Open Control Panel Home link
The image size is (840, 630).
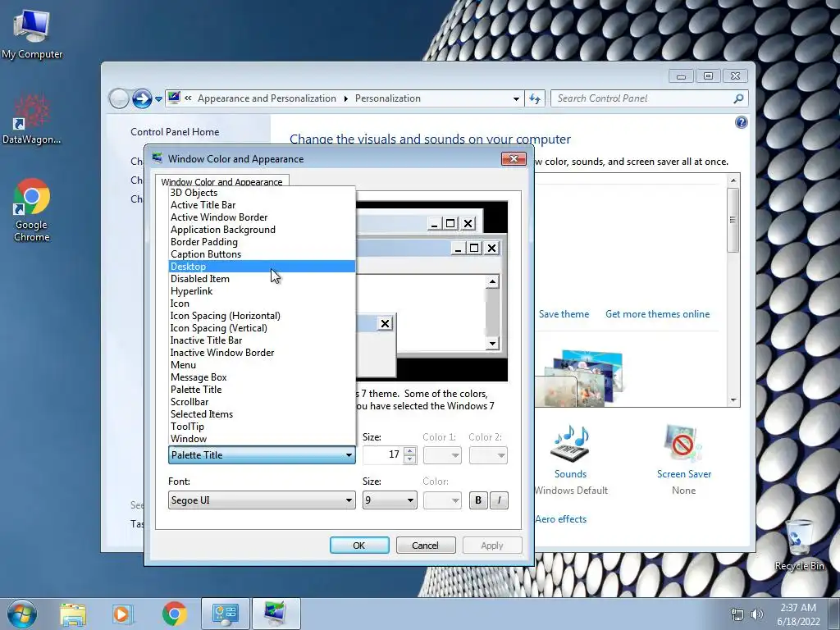click(175, 132)
